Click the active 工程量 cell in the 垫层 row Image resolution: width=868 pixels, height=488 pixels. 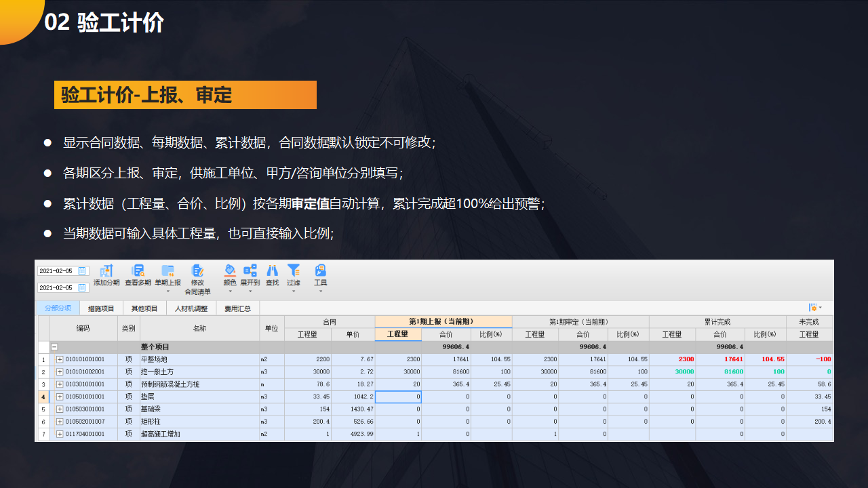pyautogui.click(x=398, y=396)
